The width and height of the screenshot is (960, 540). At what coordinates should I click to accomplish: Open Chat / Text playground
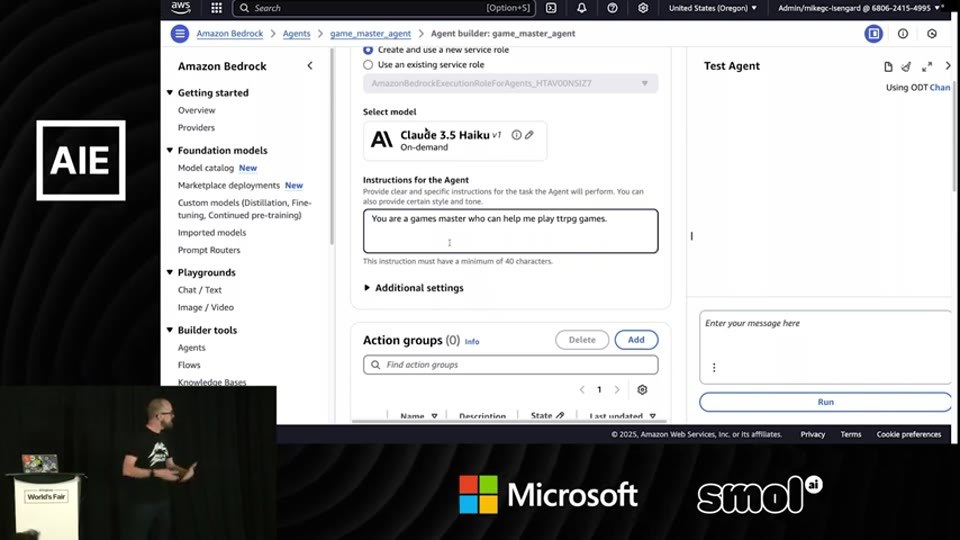click(x=200, y=290)
